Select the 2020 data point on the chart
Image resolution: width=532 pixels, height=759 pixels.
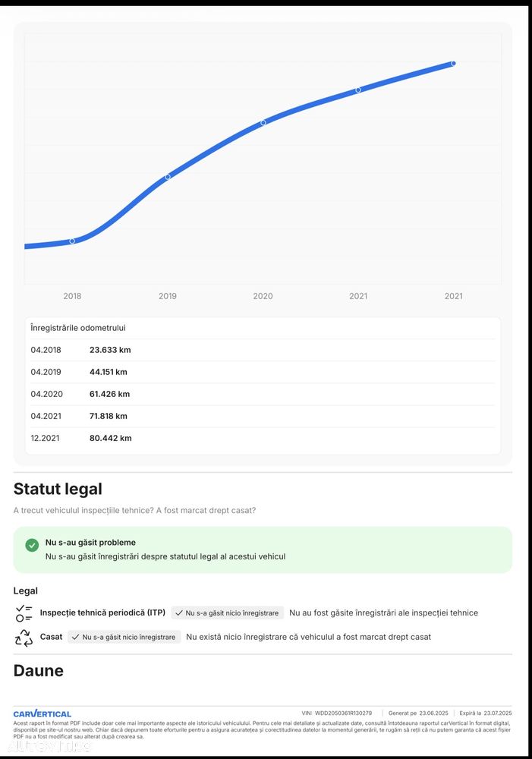pos(263,122)
